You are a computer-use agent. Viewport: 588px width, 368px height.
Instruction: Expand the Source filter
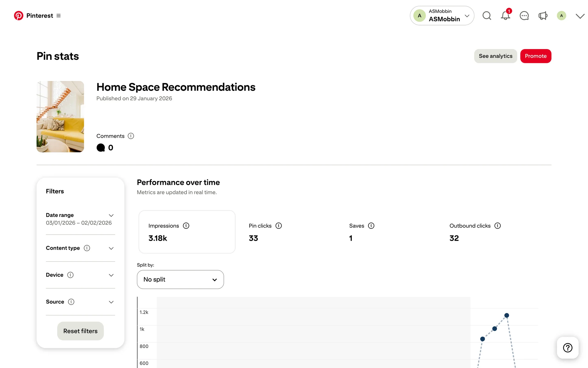[x=111, y=302]
